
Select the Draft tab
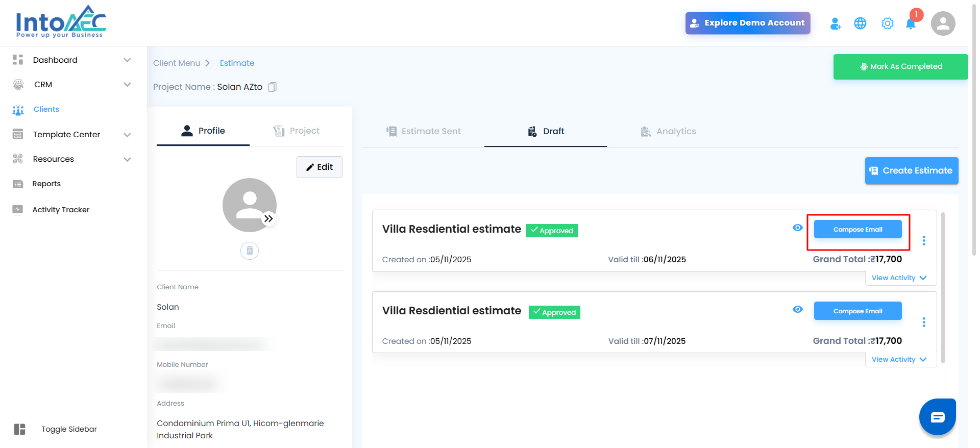[546, 132]
